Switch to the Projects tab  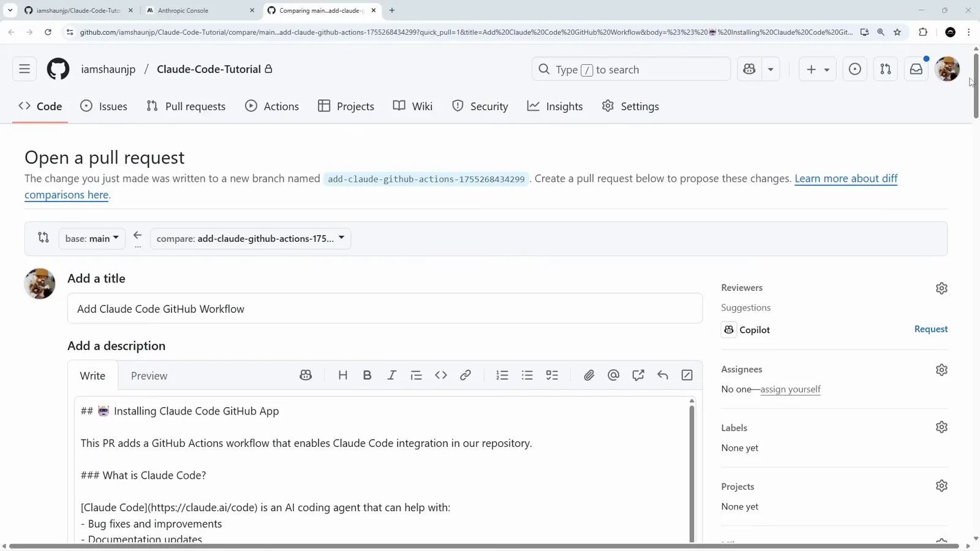346,106
